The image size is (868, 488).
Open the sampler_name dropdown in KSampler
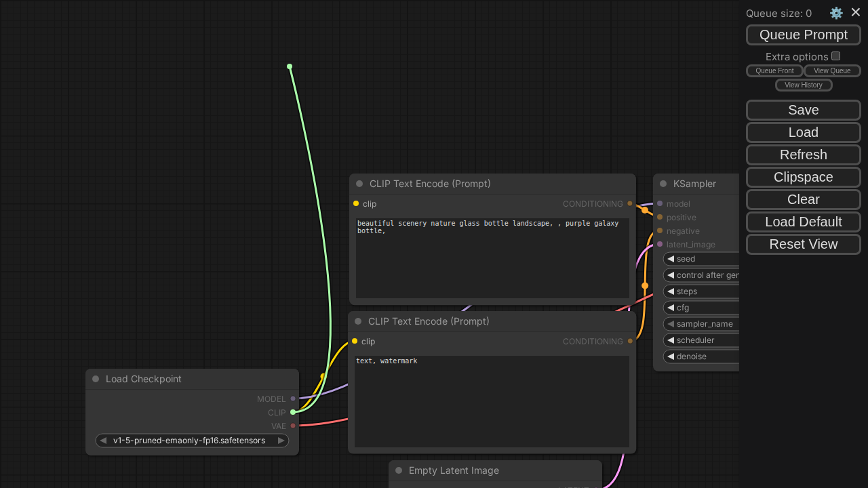click(x=704, y=324)
